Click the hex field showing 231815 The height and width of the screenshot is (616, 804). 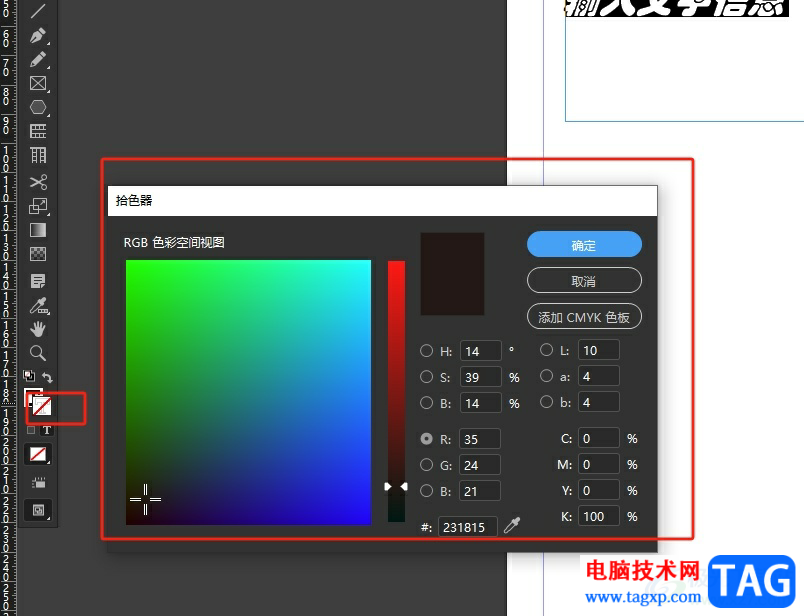pos(468,527)
